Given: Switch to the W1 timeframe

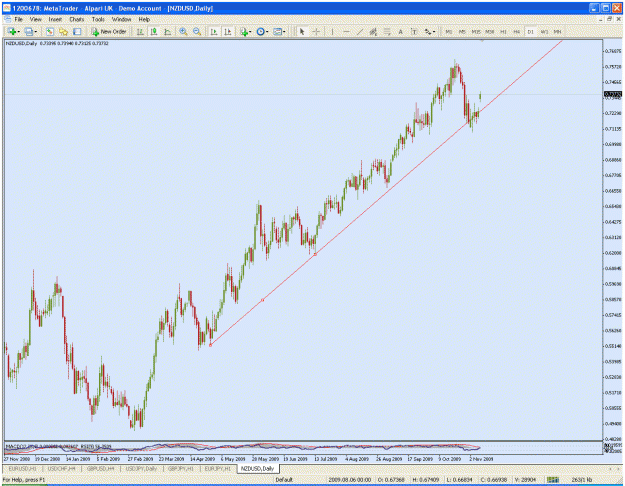Looking at the screenshot, I should point(544,31).
